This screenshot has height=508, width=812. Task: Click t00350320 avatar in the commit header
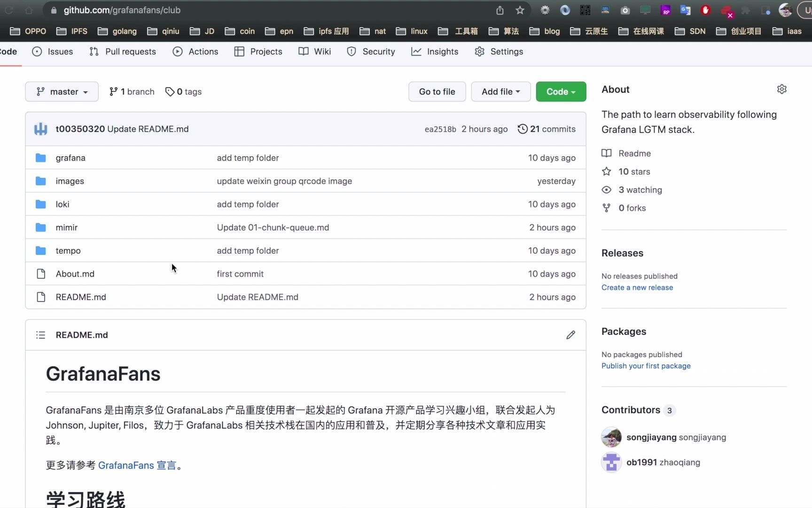point(41,129)
